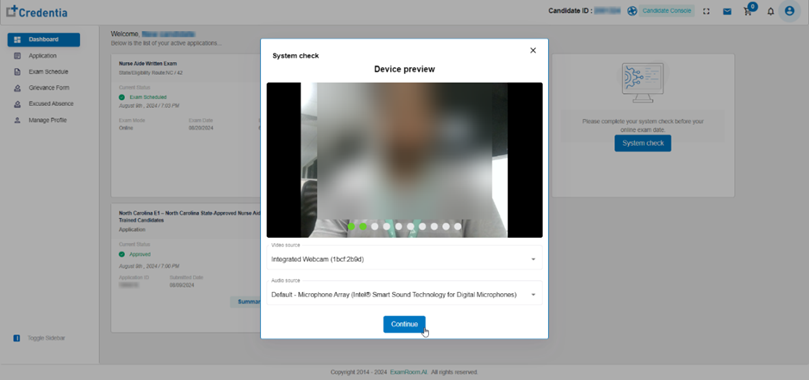Open Dashboard in the sidebar
Viewport: 809px width, 380px height.
(x=43, y=40)
